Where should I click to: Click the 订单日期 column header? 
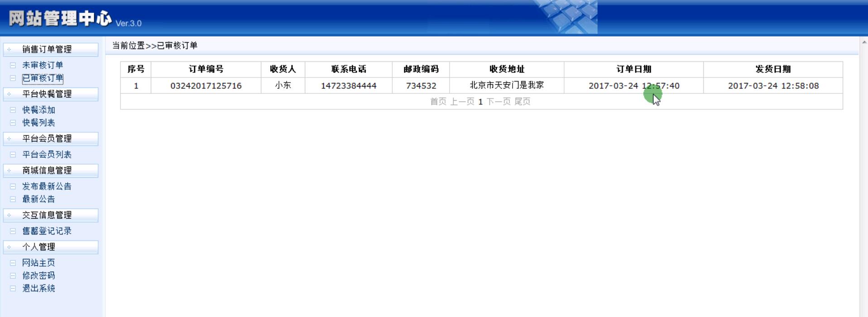pyautogui.click(x=634, y=69)
